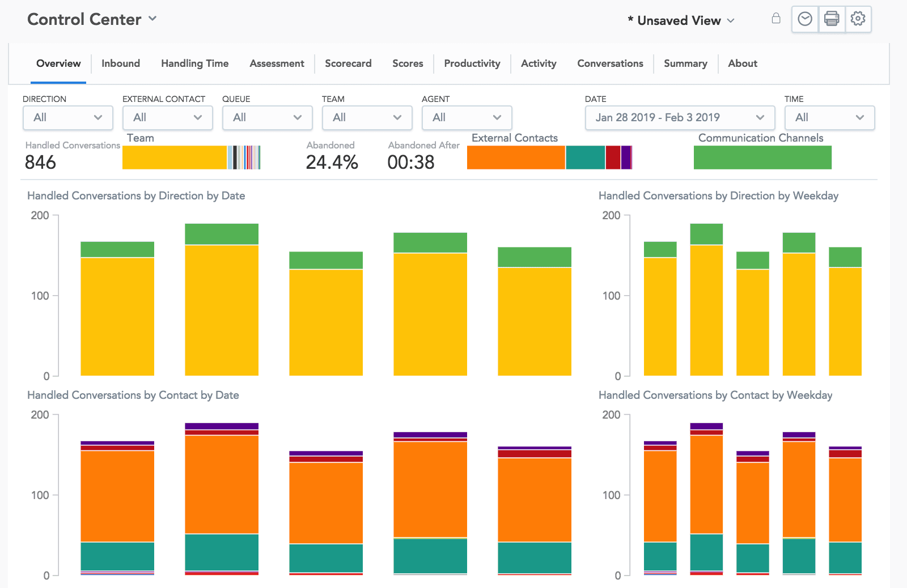The width and height of the screenshot is (907, 588).
Task: Switch to the Inbound tab
Action: pyautogui.click(x=120, y=63)
